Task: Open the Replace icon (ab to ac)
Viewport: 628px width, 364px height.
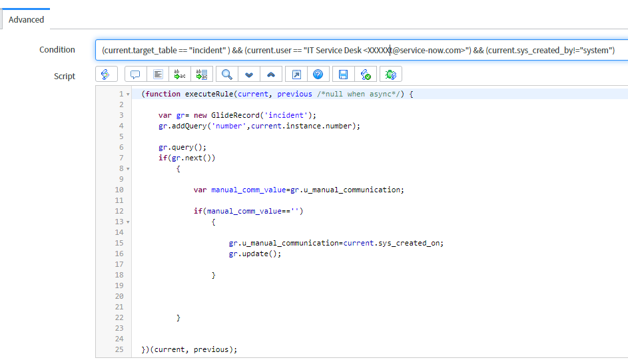Action: pos(180,75)
